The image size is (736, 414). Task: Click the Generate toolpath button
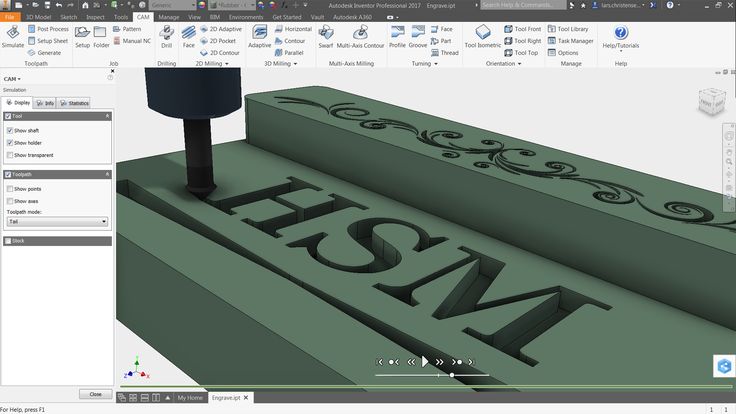click(x=44, y=53)
